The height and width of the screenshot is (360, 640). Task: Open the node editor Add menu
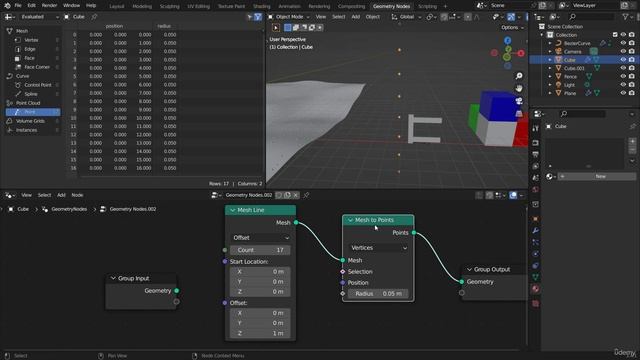[61, 195]
